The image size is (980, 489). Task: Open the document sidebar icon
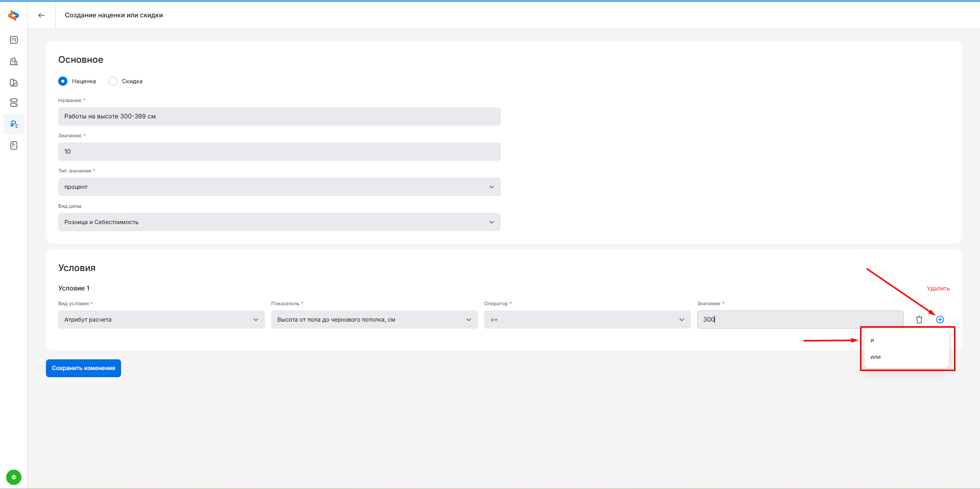[14, 145]
